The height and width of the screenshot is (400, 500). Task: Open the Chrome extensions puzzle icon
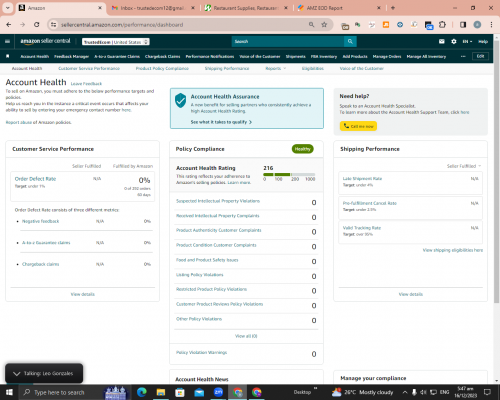[442, 25]
